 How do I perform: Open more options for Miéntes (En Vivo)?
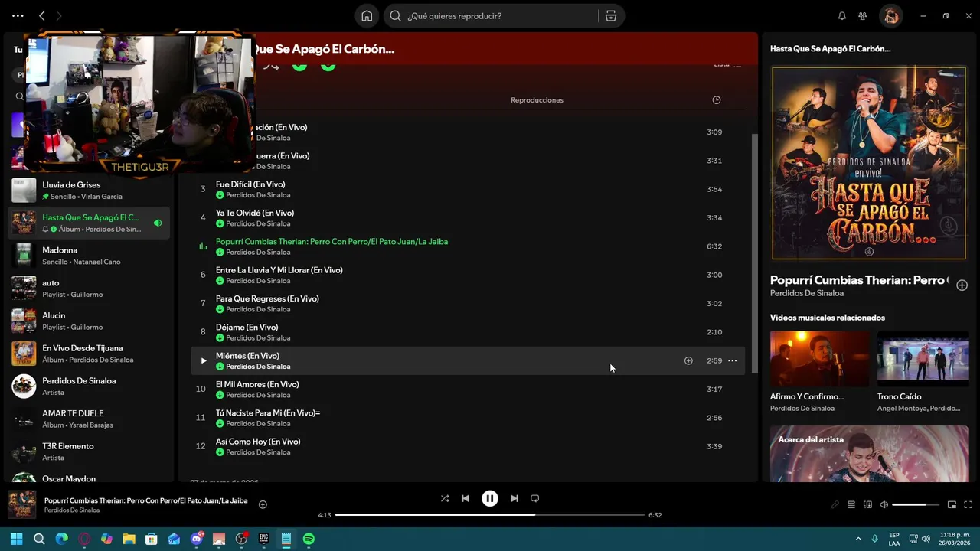click(x=733, y=360)
